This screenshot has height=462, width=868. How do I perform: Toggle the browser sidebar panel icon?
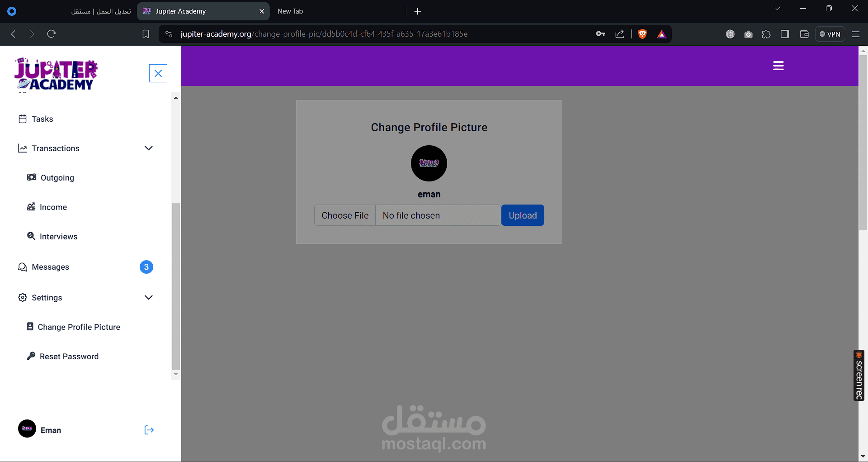(x=785, y=34)
